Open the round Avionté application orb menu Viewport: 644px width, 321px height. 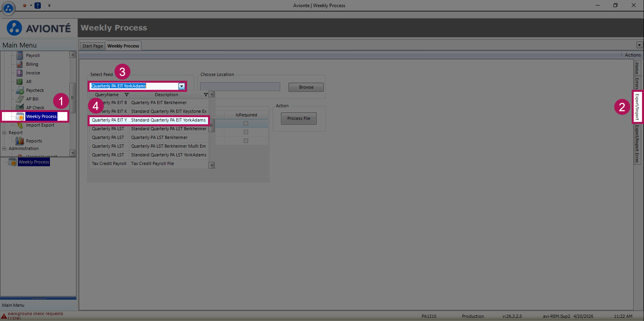8,8
